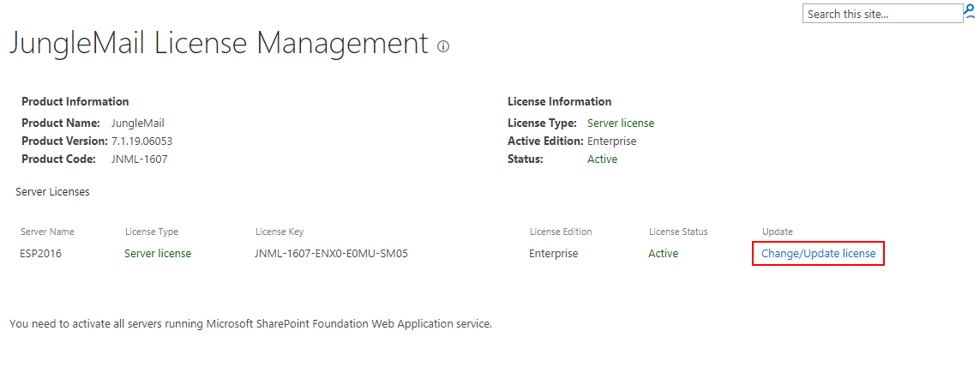Select the Product Information heading
The width and height of the screenshot is (980, 367).
[75, 101]
